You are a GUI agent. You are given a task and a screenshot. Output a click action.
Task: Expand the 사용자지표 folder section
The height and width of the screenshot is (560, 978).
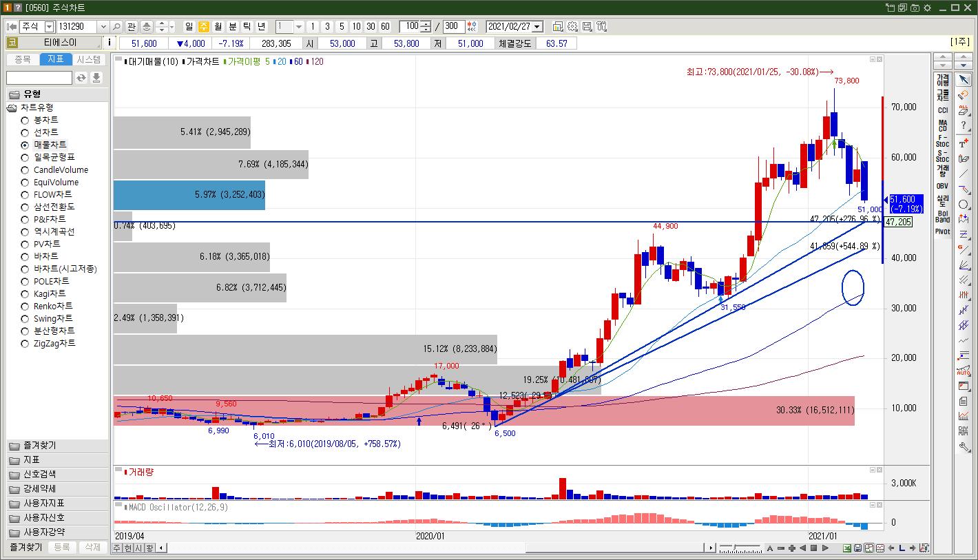[57, 504]
